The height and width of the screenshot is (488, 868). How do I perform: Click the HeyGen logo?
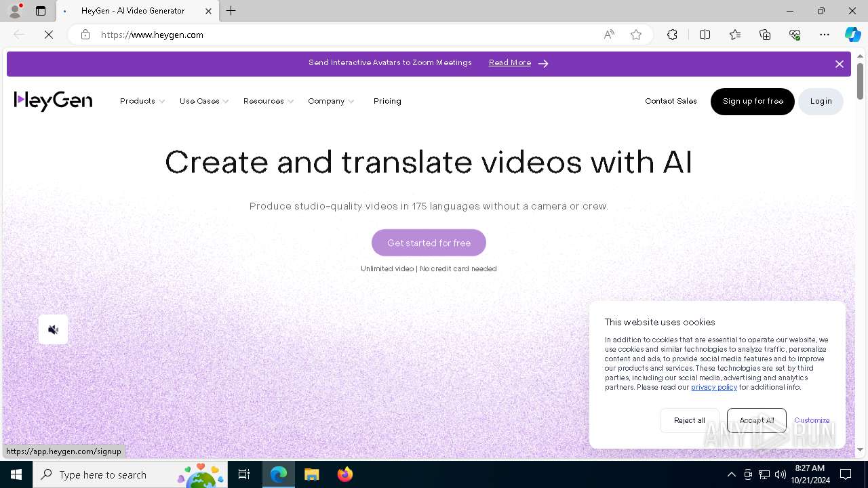click(x=53, y=101)
